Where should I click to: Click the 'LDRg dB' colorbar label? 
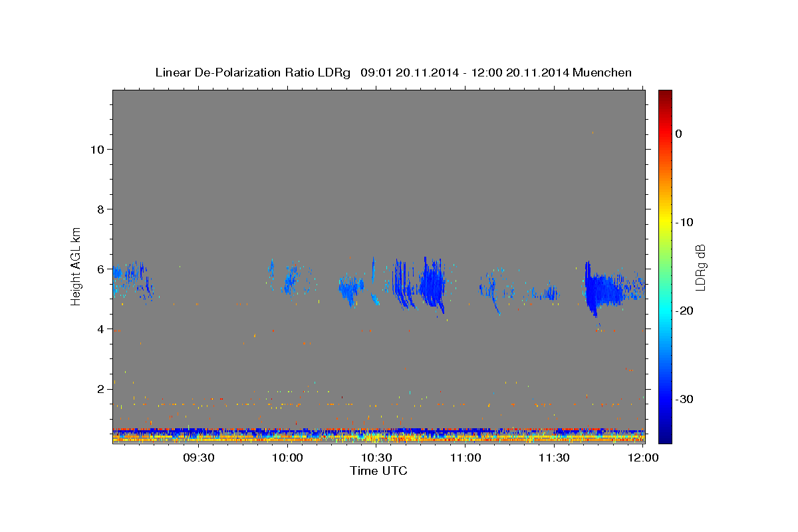click(x=700, y=267)
